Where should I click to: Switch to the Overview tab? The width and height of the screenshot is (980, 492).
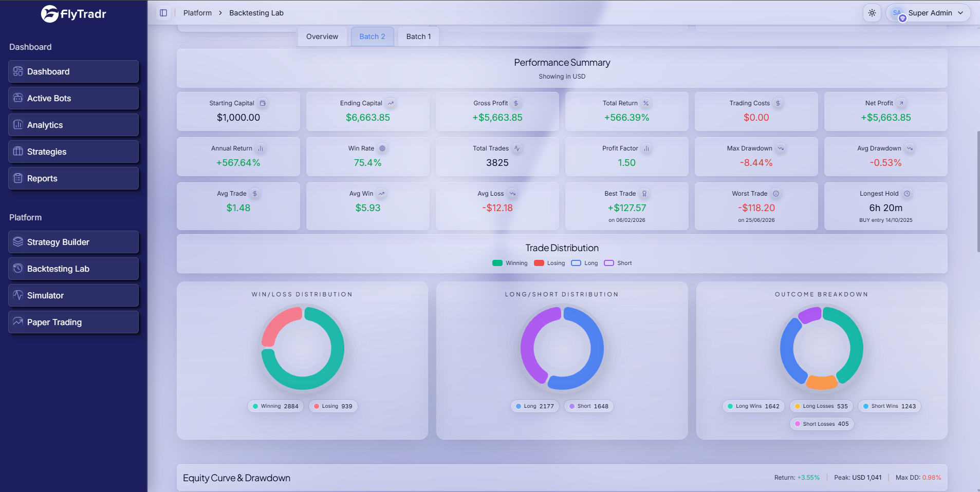click(x=322, y=36)
